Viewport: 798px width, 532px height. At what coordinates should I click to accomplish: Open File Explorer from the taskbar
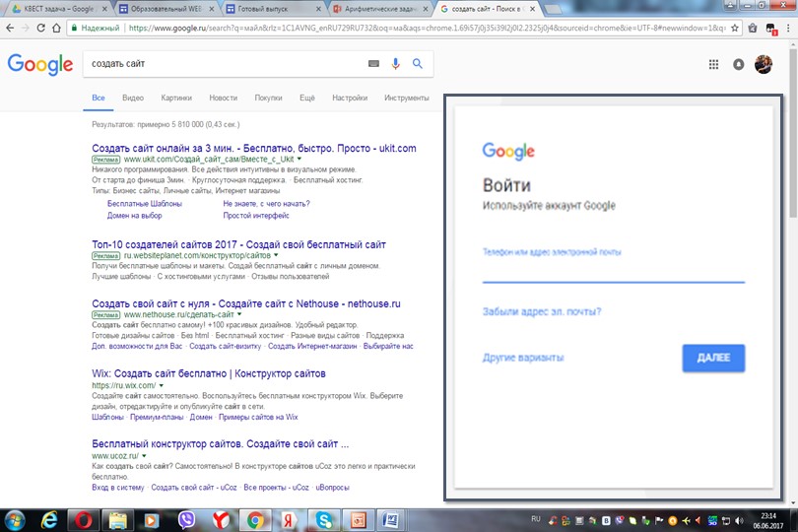pos(117,520)
